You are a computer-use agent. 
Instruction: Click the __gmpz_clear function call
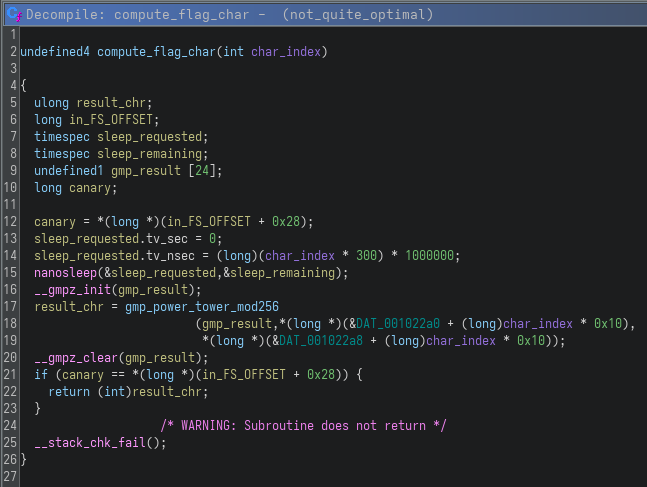pos(76,358)
